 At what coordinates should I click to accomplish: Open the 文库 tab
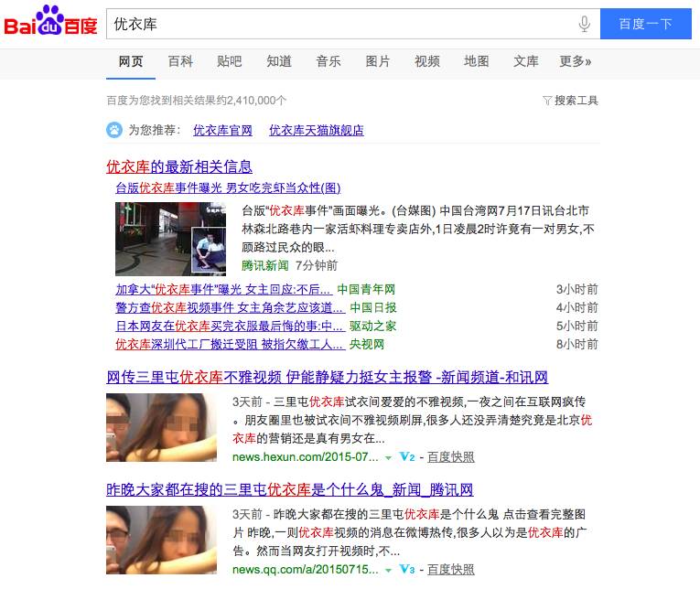click(525, 61)
